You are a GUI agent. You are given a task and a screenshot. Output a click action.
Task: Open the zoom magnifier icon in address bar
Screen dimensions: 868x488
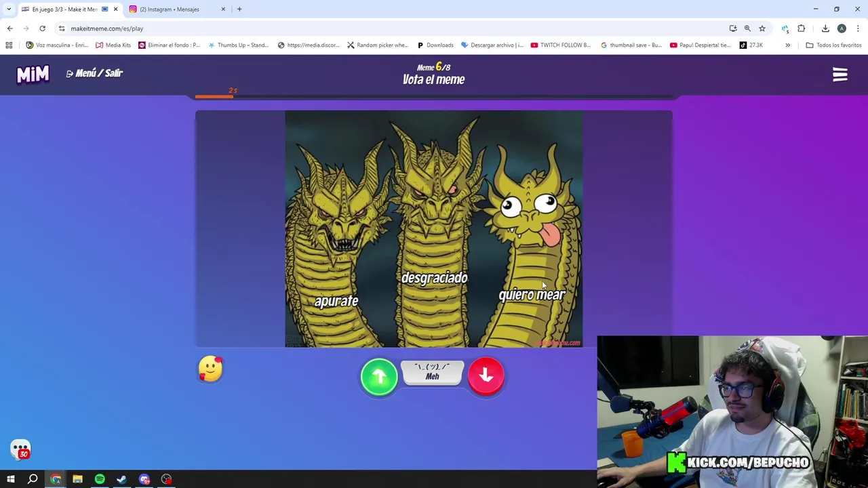(747, 28)
